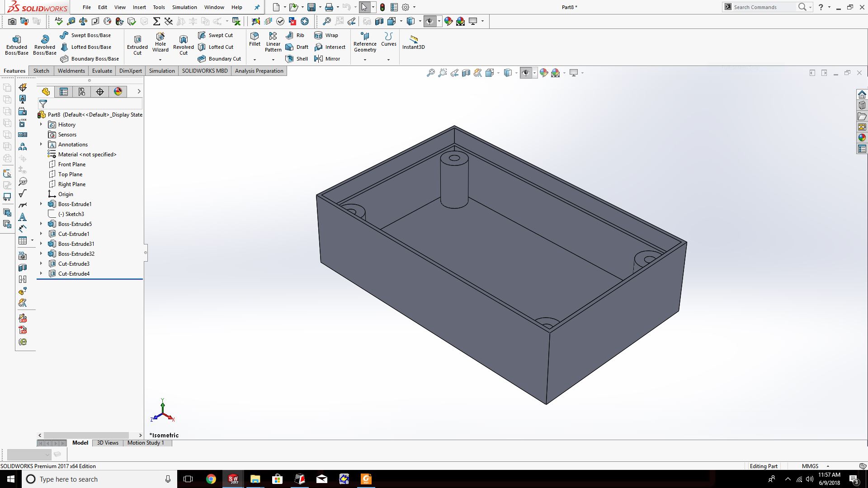Image resolution: width=868 pixels, height=488 pixels.
Task: Pin the SOLIDWORKS menu bar
Action: tap(257, 7)
